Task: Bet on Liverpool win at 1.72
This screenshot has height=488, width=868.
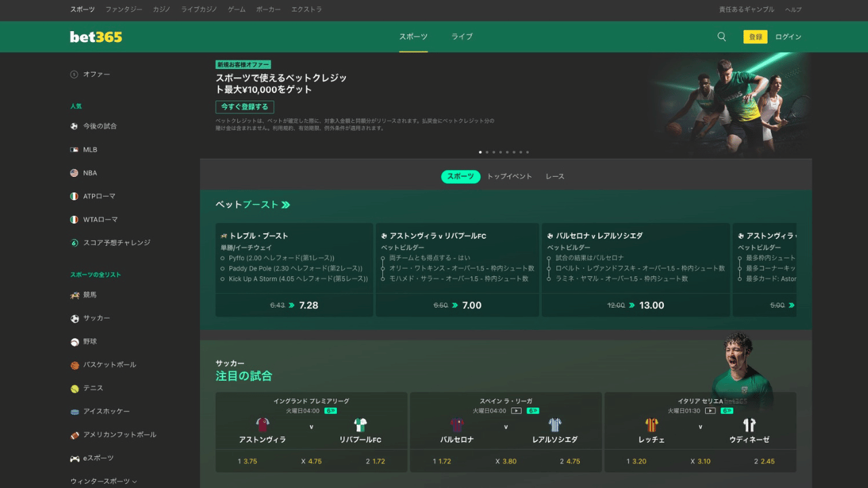Action: pyautogui.click(x=375, y=462)
